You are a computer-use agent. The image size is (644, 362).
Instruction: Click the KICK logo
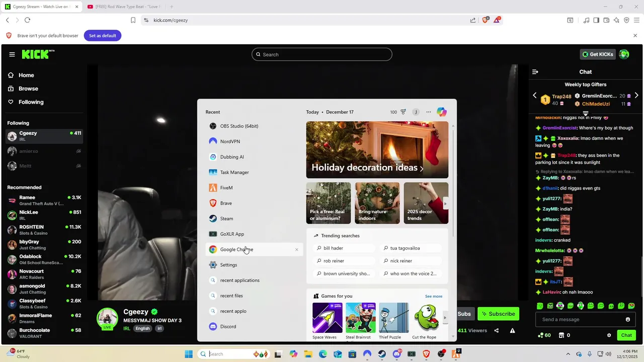38,54
